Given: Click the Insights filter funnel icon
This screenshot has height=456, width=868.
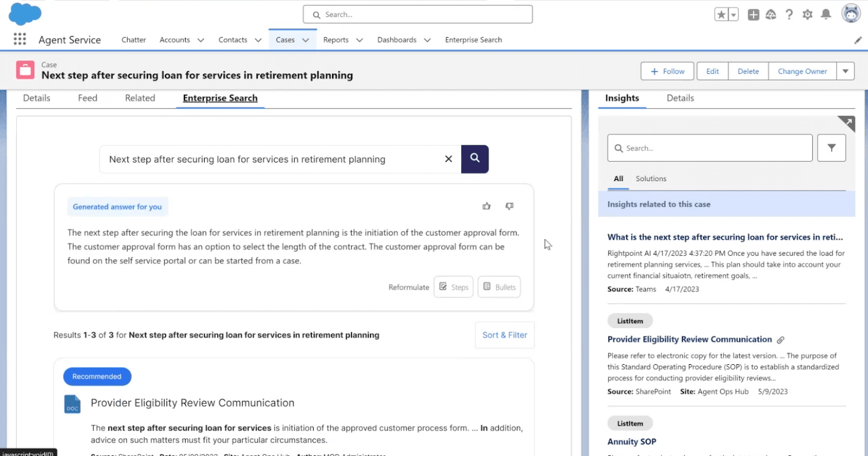Looking at the screenshot, I should [x=831, y=148].
